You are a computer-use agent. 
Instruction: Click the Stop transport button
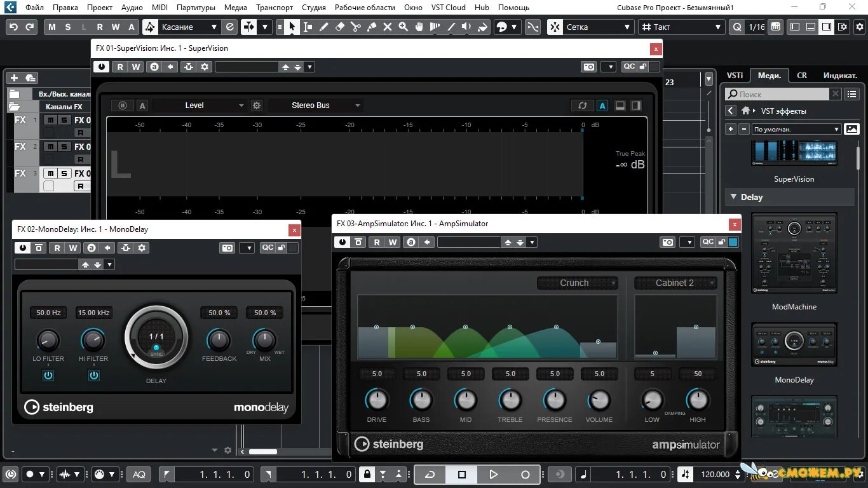point(462,474)
